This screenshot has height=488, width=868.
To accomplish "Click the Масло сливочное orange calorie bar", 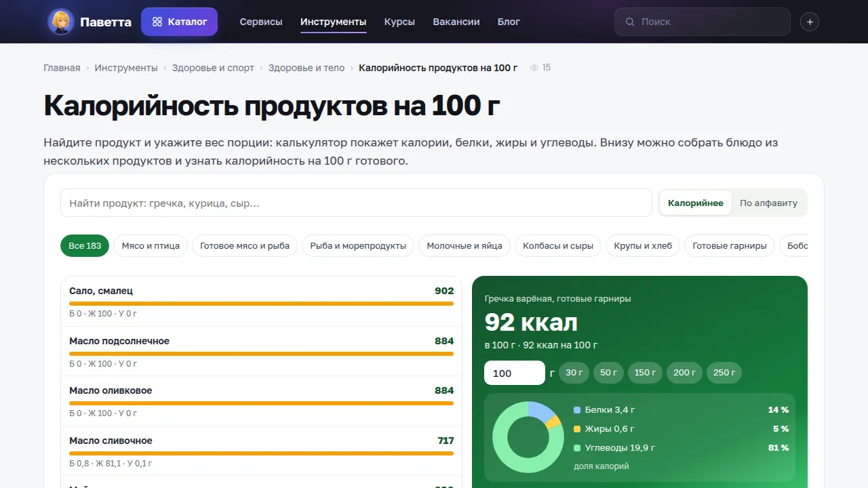I will [261, 453].
